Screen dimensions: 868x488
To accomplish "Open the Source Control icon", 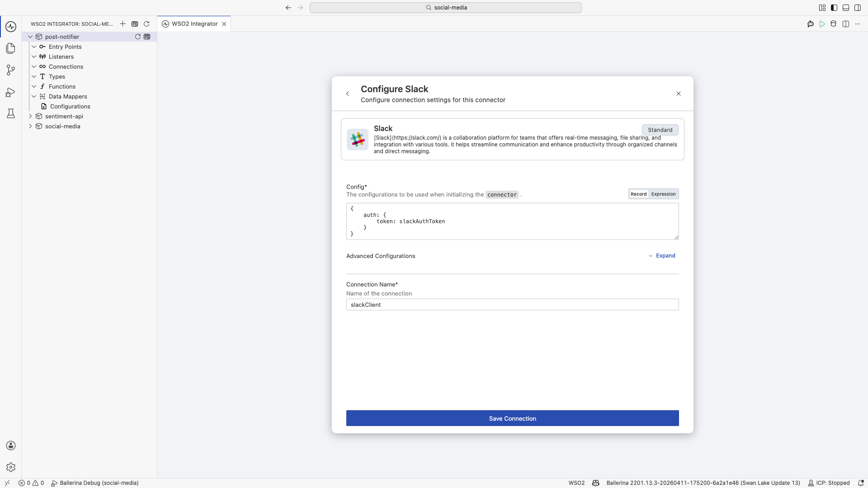I will [x=11, y=70].
